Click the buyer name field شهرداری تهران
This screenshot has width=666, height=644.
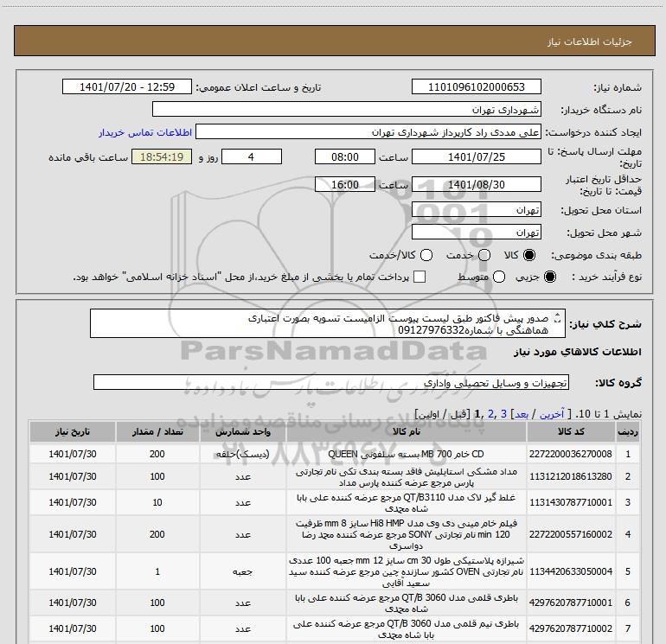coord(347,109)
